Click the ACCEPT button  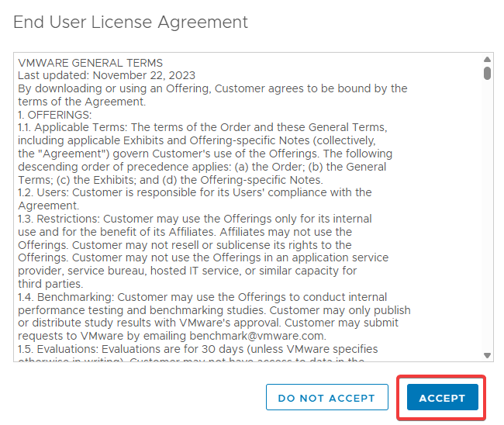pyautogui.click(x=442, y=398)
